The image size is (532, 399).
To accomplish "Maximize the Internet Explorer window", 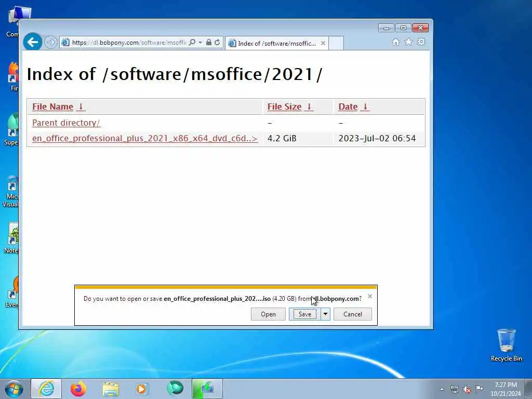I will (x=403, y=28).
